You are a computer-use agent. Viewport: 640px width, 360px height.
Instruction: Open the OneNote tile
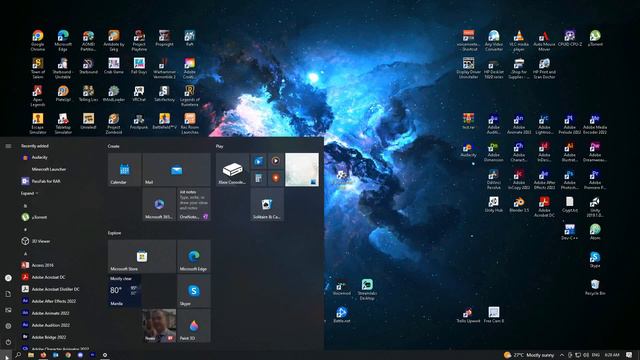[x=194, y=204]
